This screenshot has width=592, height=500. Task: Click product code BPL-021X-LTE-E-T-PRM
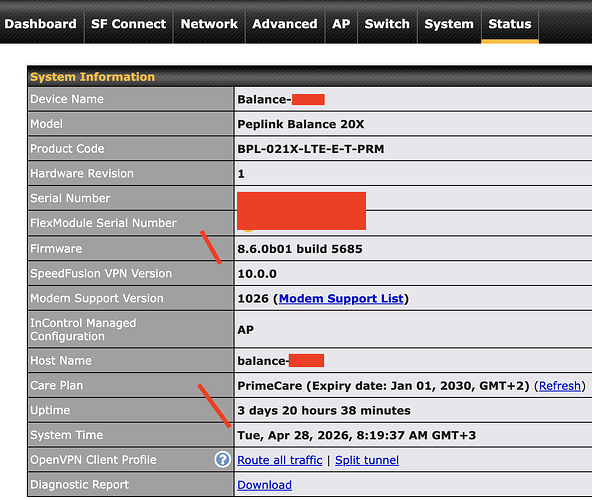tap(311, 149)
